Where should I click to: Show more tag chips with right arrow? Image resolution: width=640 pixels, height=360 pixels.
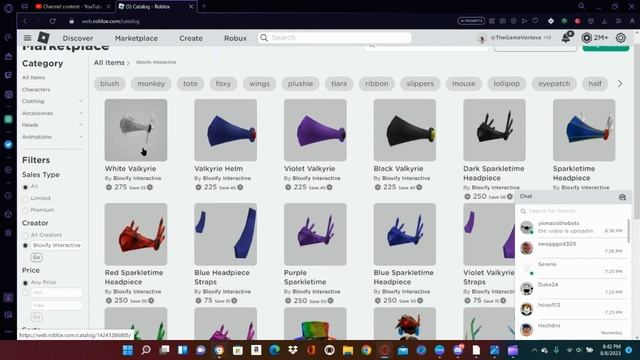pos(620,84)
